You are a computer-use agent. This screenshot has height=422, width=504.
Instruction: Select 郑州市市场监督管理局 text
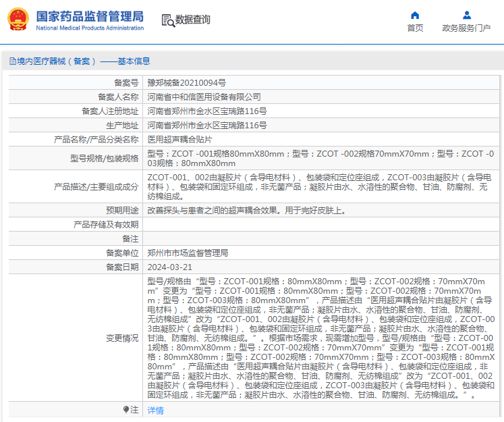(188, 253)
